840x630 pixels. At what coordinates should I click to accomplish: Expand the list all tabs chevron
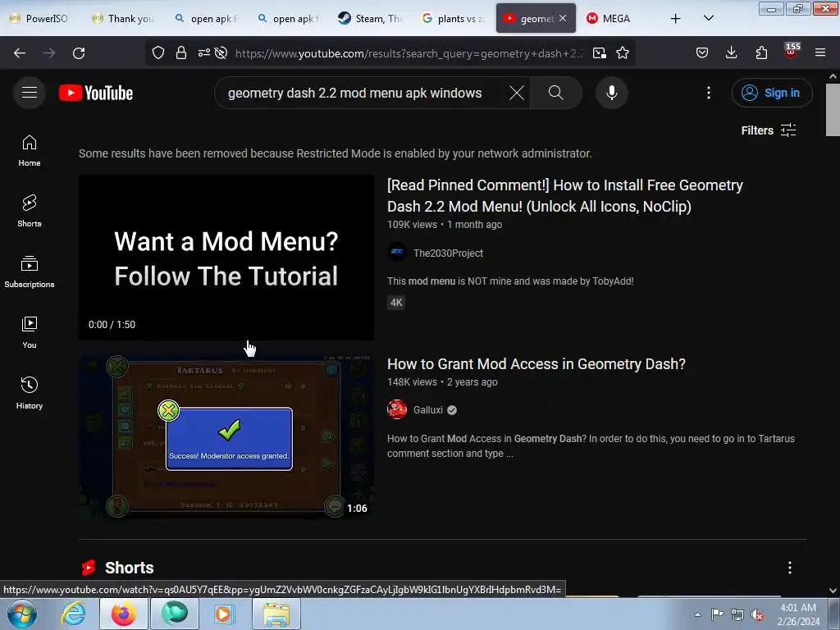click(708, 18)
